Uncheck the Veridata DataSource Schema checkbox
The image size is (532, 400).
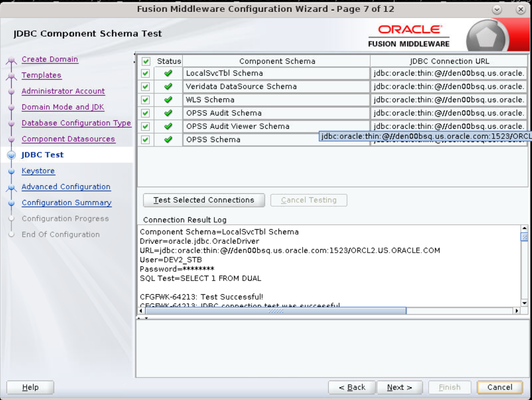[x=145, y=87]
